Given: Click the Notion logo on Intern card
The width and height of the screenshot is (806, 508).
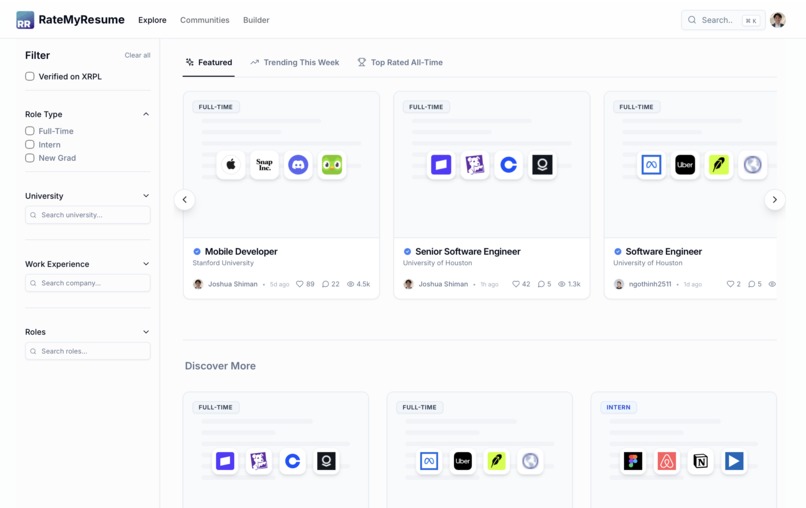Looking at the screenshot, I should pos(700,461).
